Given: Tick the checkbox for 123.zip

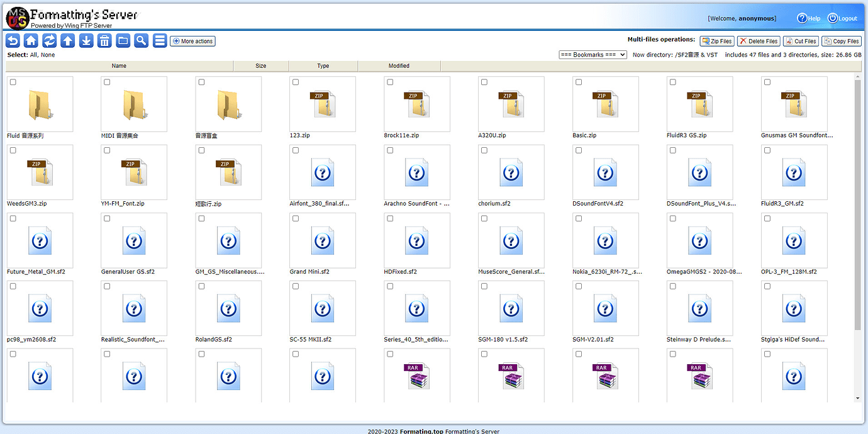Looking at the screenshot, I should [296, 82].
